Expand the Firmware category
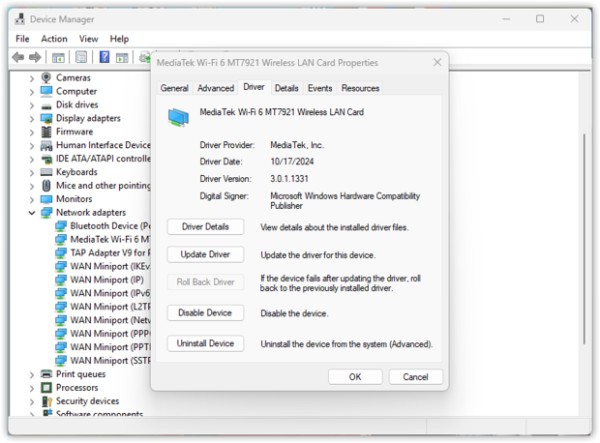 click(x=32, y=132)
